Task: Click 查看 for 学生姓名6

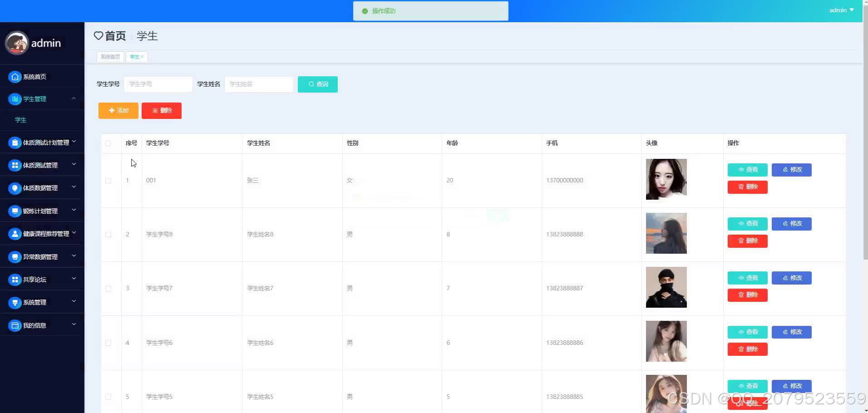Action: [748, 332]
